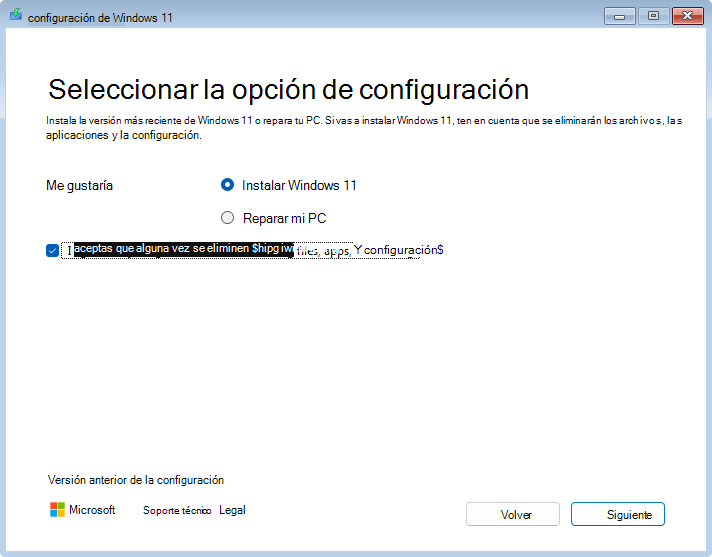Click the Microsoft logo icon

pyautogui.click(x=57, y=509)
